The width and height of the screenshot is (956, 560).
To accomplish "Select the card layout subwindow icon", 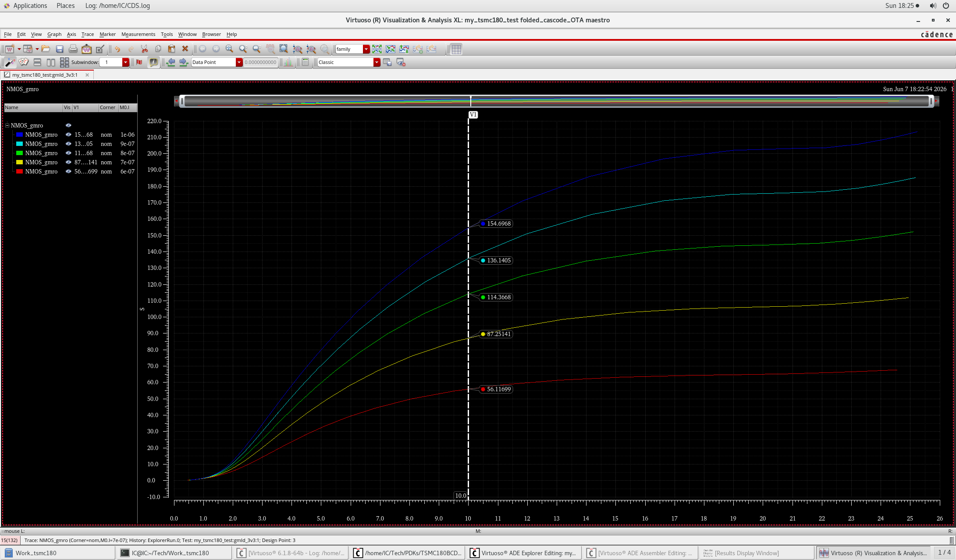I will coord(24,62).
